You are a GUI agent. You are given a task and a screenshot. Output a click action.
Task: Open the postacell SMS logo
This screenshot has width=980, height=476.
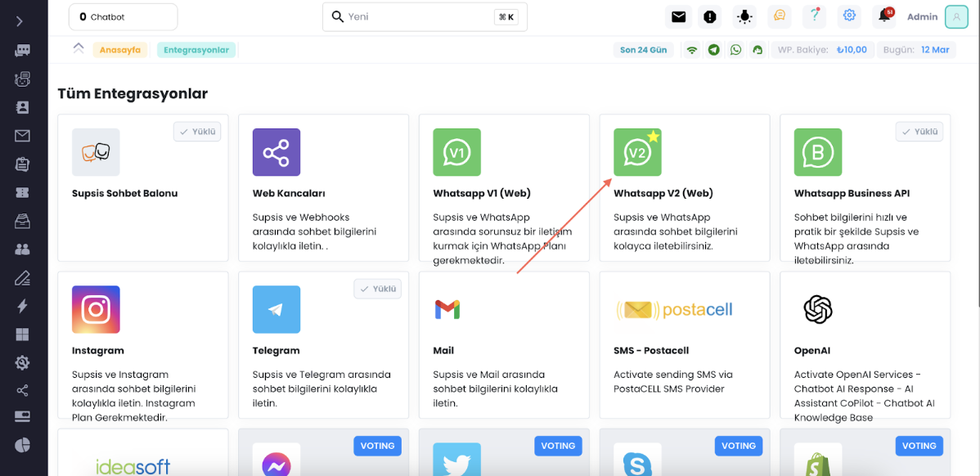click(674, 309)
